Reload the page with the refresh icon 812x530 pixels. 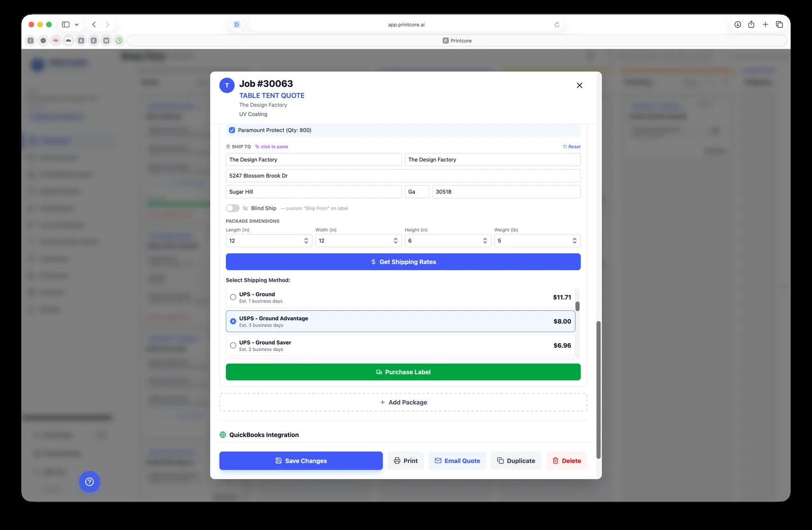pyautogui.click(x=557, y=24)
